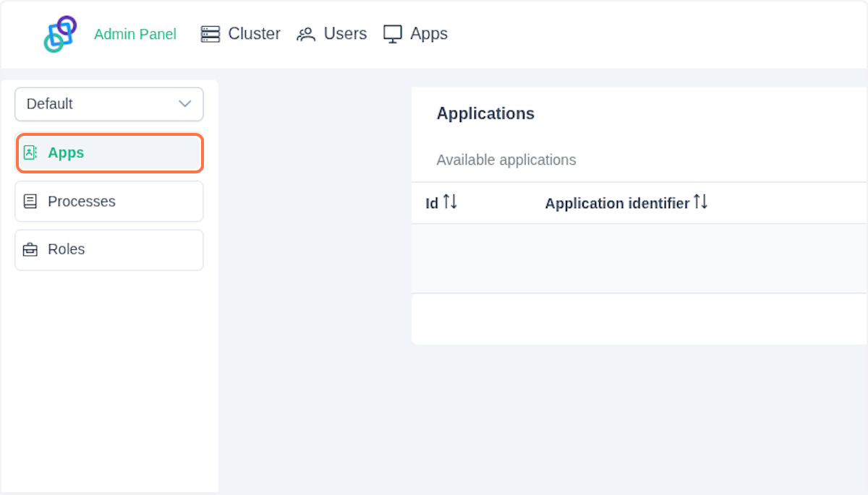Click the chevron on the Default selector
The width and height of the screenshot is (868, 495).
(x=184, y=104)
